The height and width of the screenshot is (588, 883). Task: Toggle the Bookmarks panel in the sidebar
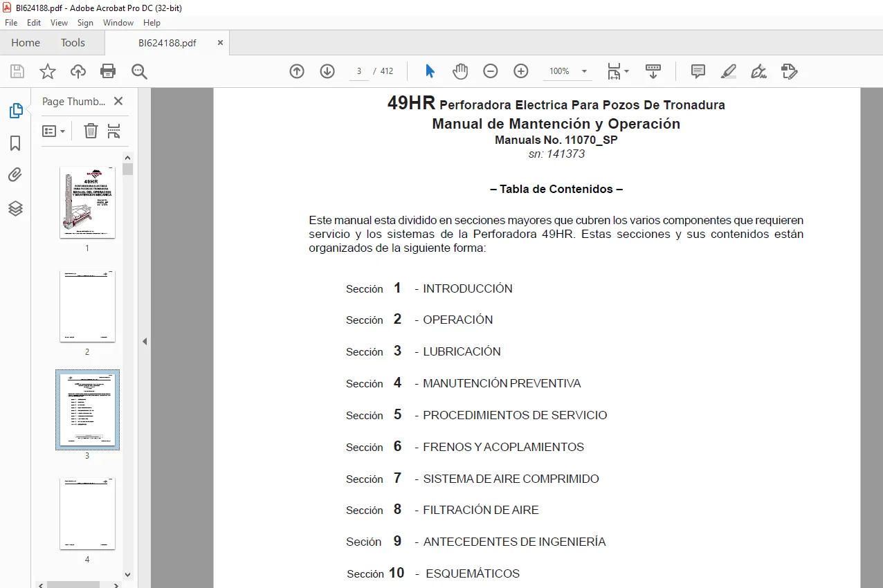tap(15, 143)
